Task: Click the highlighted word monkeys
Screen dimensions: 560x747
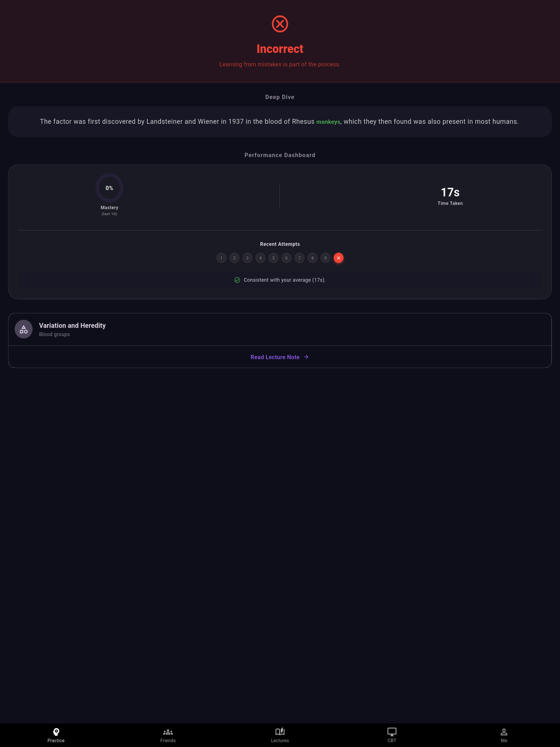Action: click(x=328, y=122)
